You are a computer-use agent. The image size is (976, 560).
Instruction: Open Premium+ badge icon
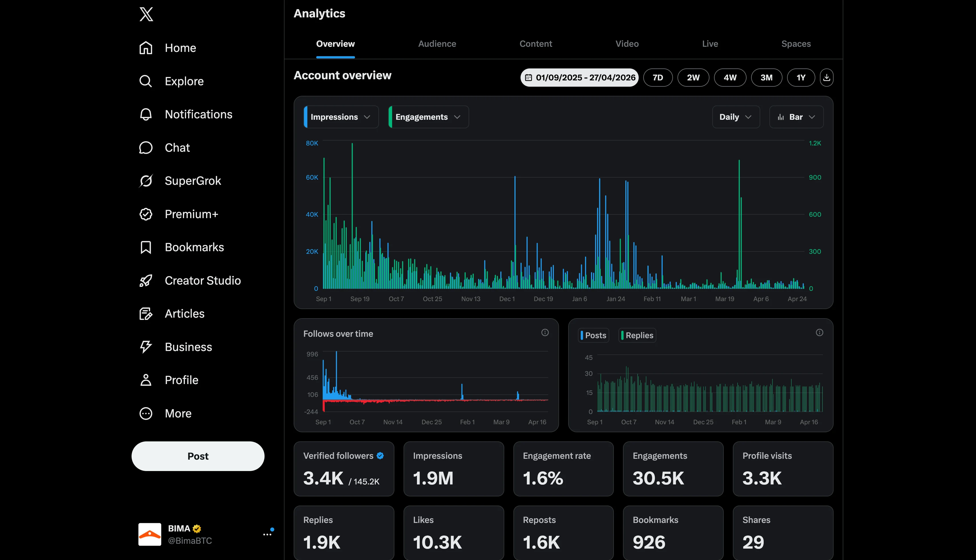point(146,214)
